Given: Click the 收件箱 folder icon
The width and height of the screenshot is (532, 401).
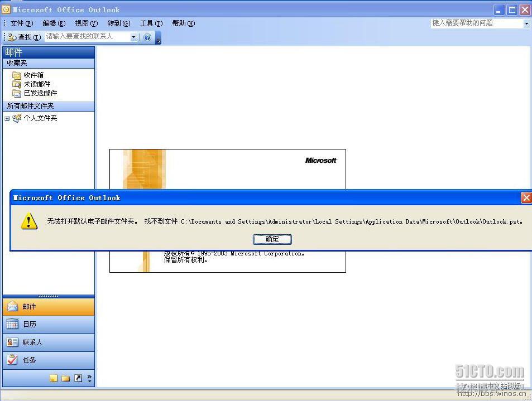Looking at the screenshot, I should [17, 75].
